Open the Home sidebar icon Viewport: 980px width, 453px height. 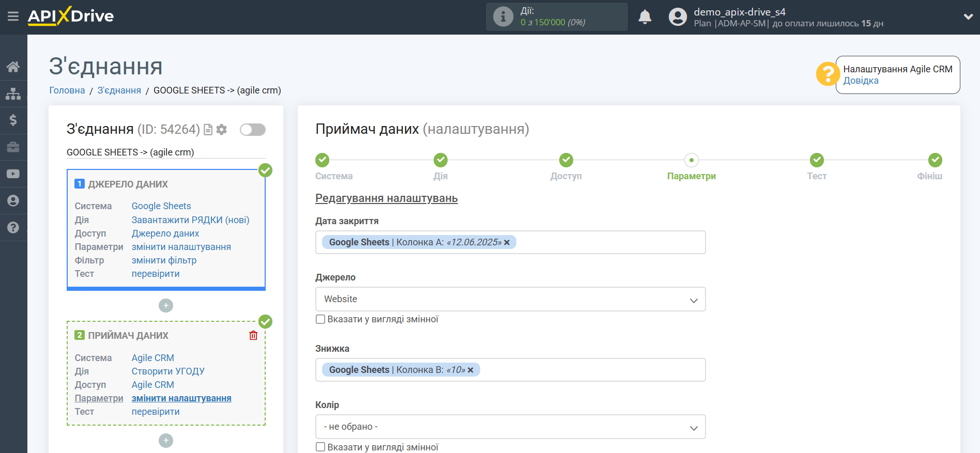(x=13, y=67)
